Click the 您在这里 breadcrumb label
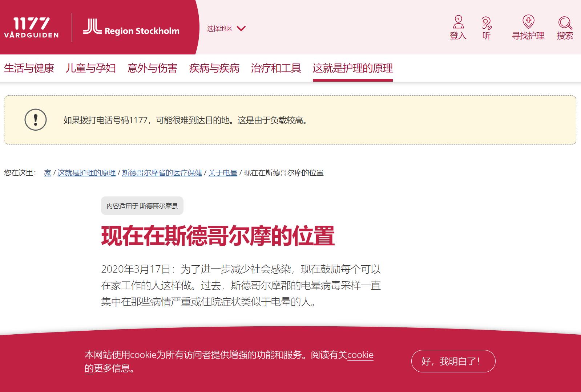Screen dimensions: 581x392 [20, 173]
